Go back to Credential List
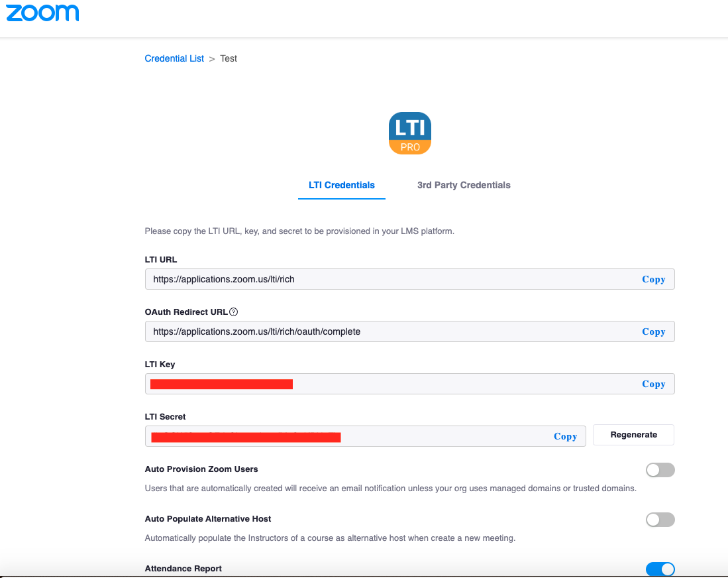The height and width of the screenshot is (578, 728). 174,58
